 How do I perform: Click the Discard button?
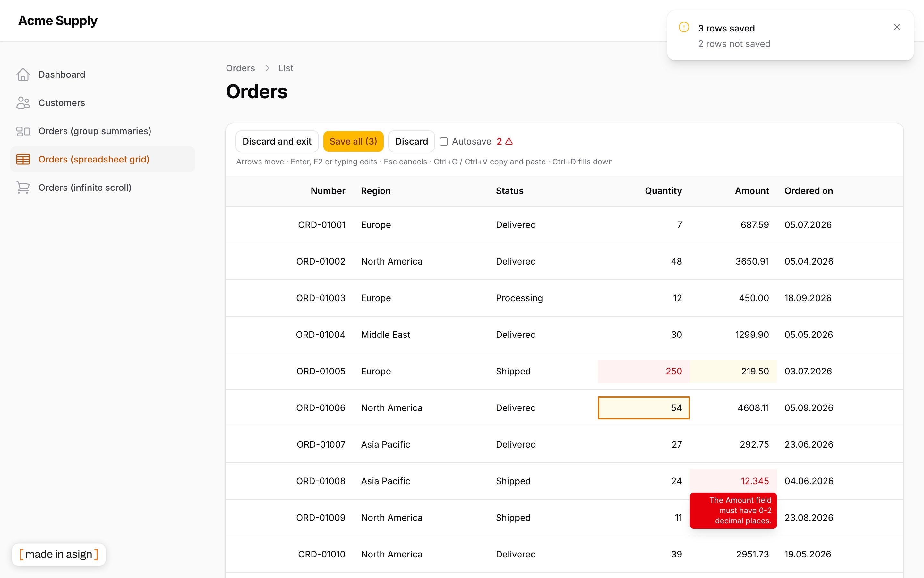[x=411, y=141]
